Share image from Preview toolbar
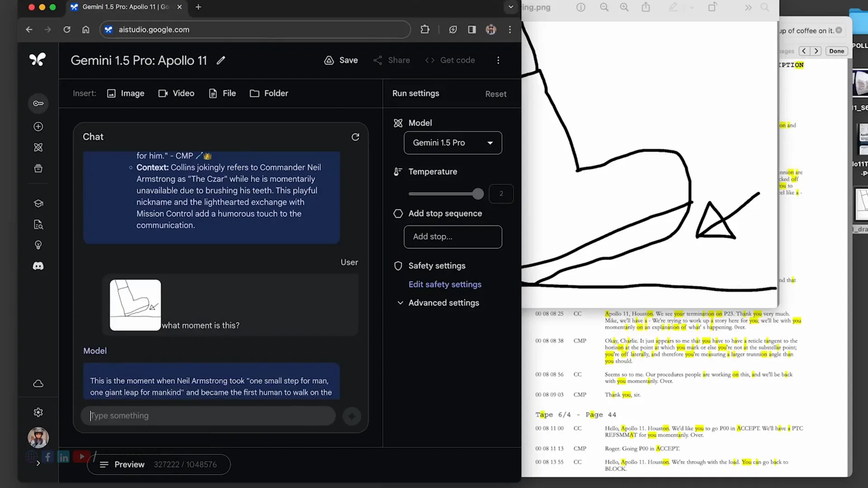 pyautogui.click(x=646, y=7)
